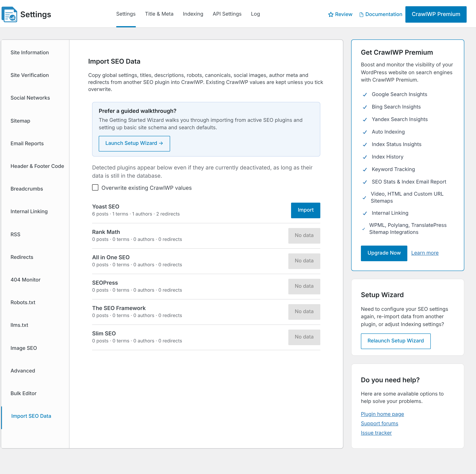Go to API Settings tab
The image size is (476, 474).
click(227, 14)
